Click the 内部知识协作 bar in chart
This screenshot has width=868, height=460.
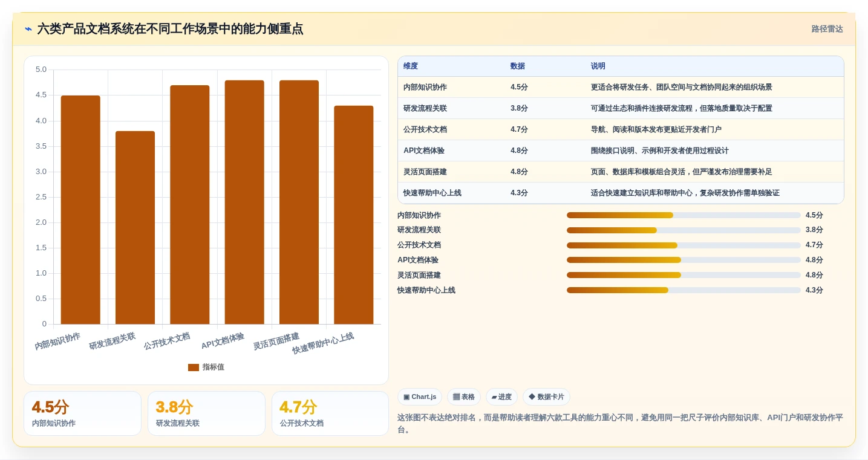(x=80, y=210)
